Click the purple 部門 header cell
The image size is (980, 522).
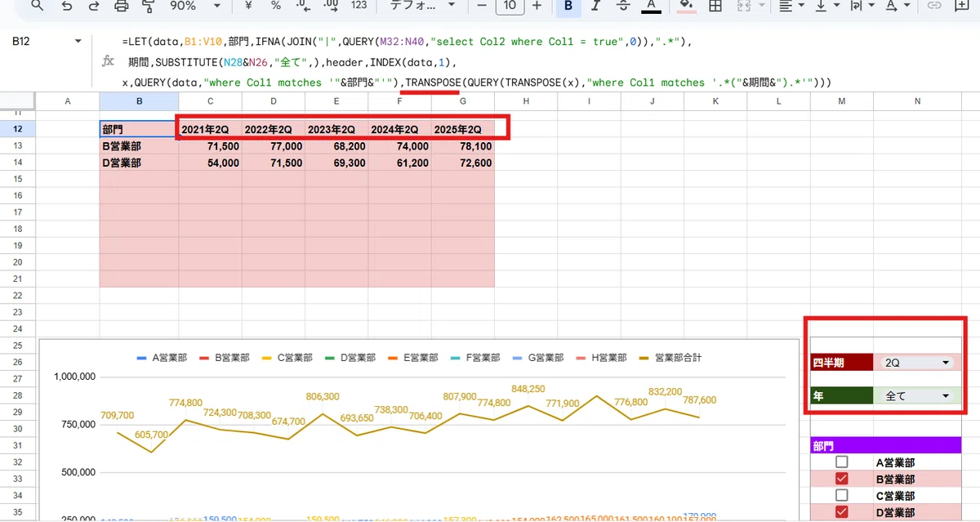(x=885, y=445)
